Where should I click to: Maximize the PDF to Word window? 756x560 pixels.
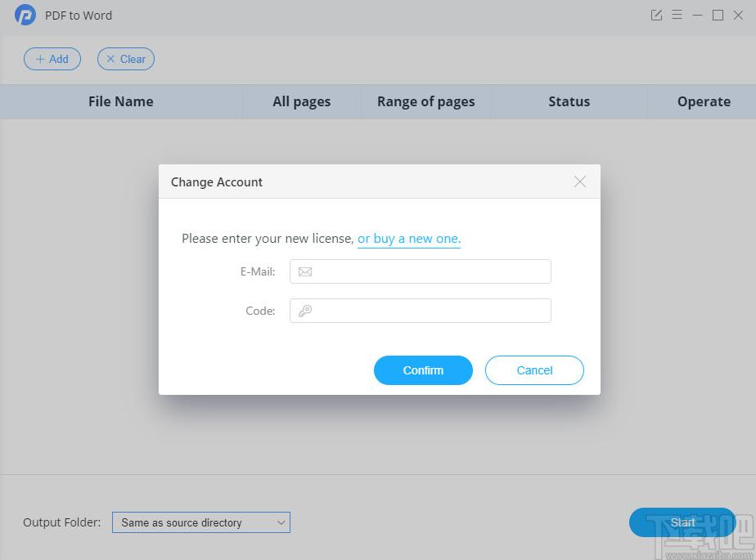(x=718, y=15)
